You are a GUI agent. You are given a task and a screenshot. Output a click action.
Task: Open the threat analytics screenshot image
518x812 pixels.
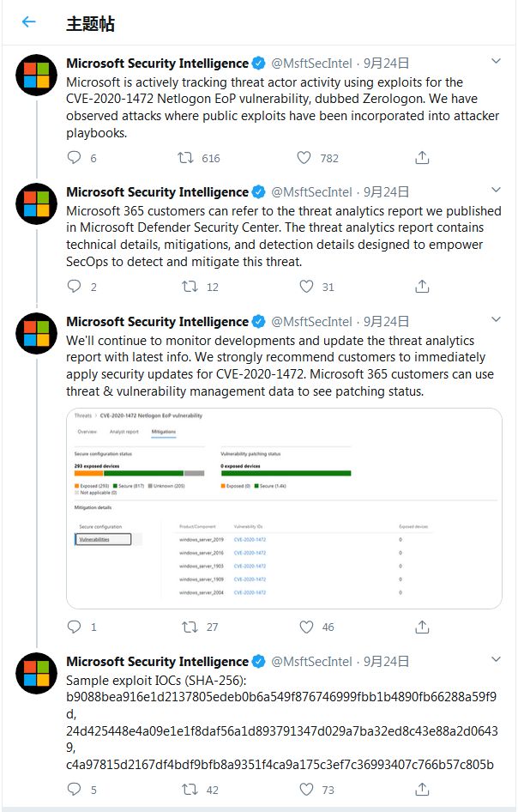[x=284, y=507]
